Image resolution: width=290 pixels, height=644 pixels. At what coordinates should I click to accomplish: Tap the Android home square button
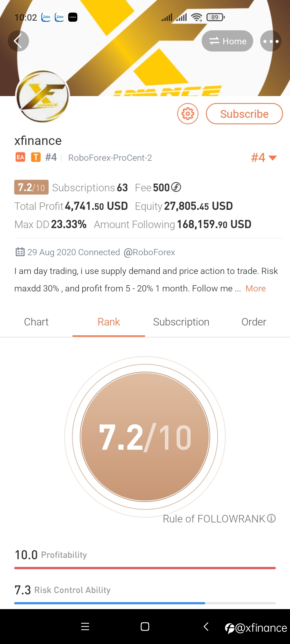(x=145, y=627)
